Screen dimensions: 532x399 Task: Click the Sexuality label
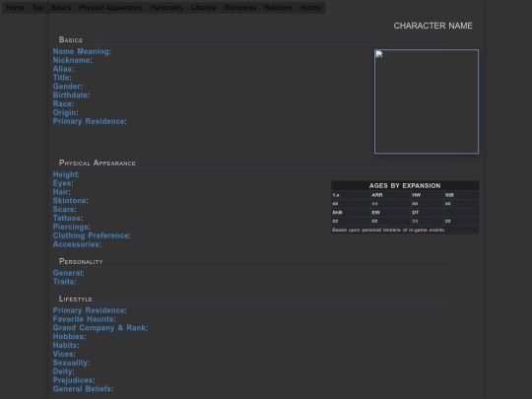pos(70,363)
